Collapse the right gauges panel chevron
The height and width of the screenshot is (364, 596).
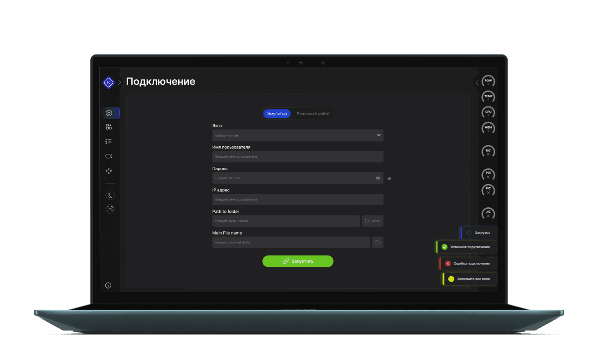pyautogui.click(x=477, y=82)
